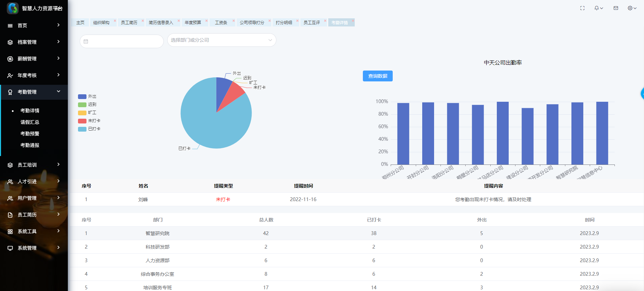This screenshot has width=644, height=291.
Task: Click the 系统工具 grid icon
Action: click(10, 232)
